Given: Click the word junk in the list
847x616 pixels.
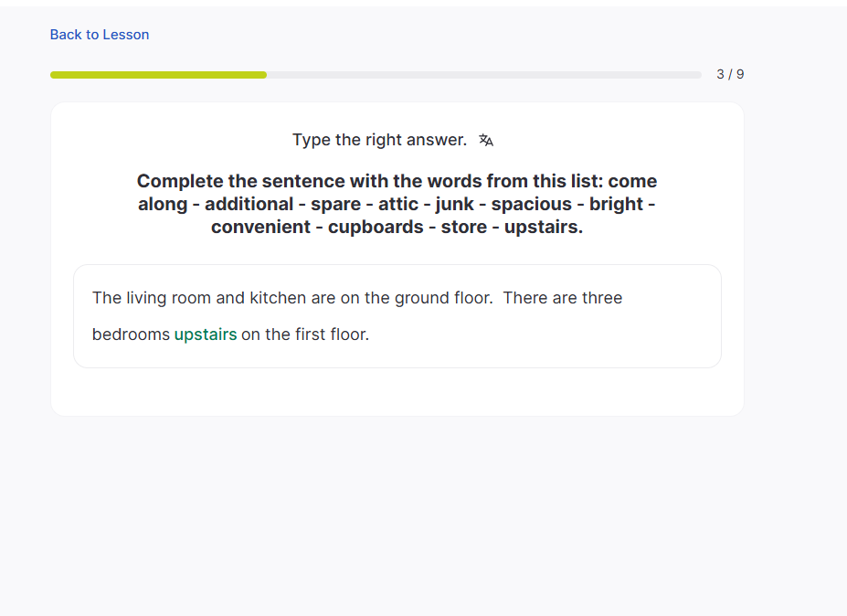Looking at the screenshot, I should [454, 204].
